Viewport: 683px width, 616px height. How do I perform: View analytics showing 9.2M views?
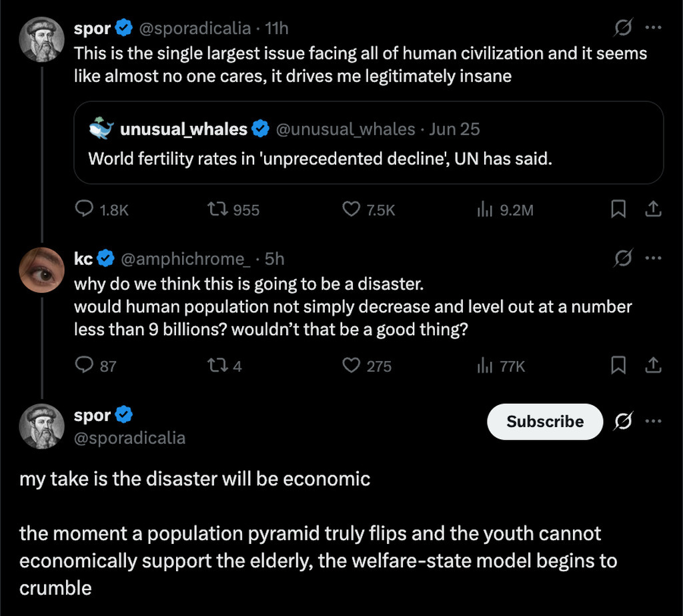[x=484, y=210]
